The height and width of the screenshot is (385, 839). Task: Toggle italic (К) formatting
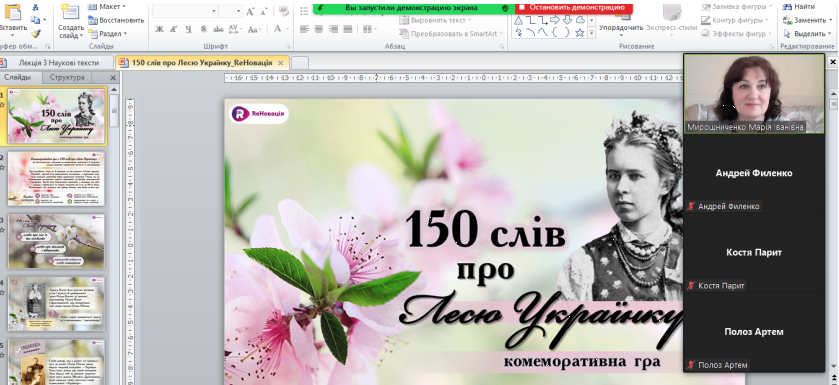[174, 29]
